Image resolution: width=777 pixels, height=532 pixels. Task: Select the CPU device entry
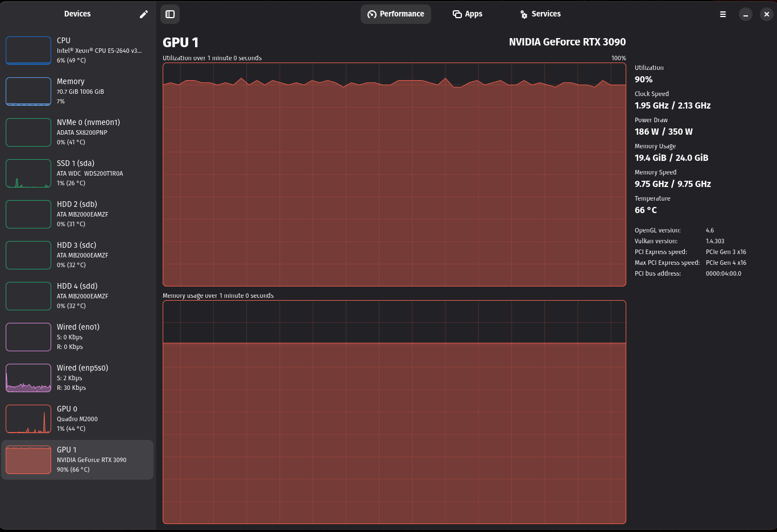coord(77,51)
